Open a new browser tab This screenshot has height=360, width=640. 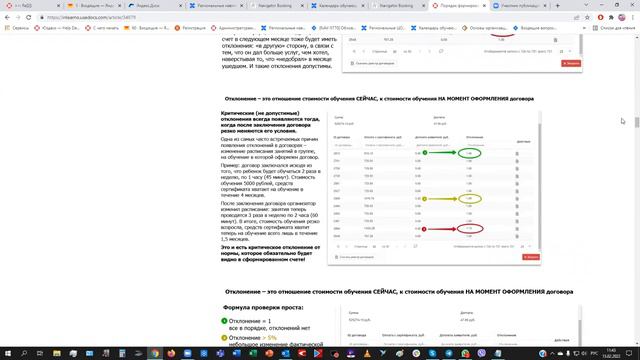coord(558,6)
